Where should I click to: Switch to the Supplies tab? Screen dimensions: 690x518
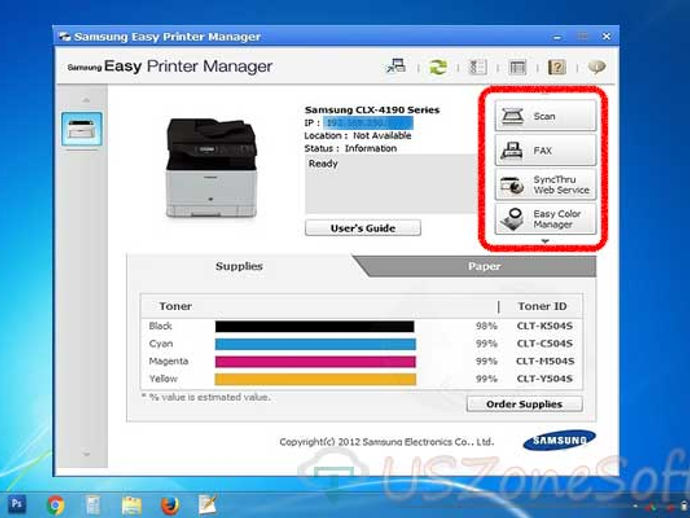click(239, 266)
